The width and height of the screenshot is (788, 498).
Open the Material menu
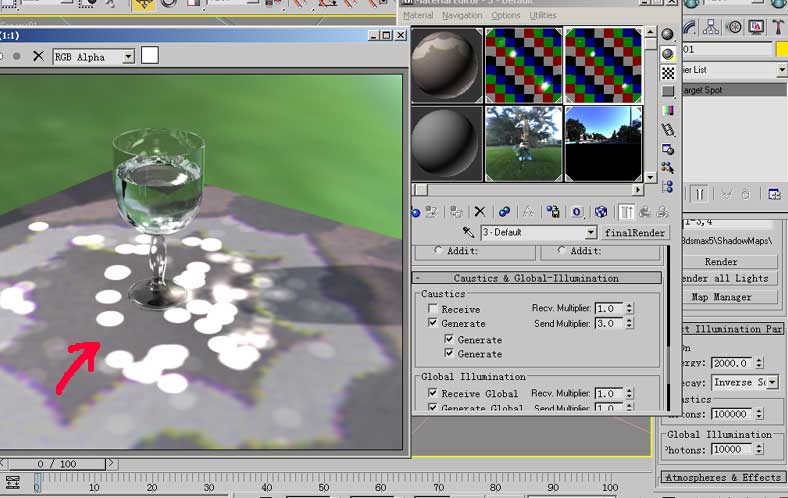pos(418,16)
